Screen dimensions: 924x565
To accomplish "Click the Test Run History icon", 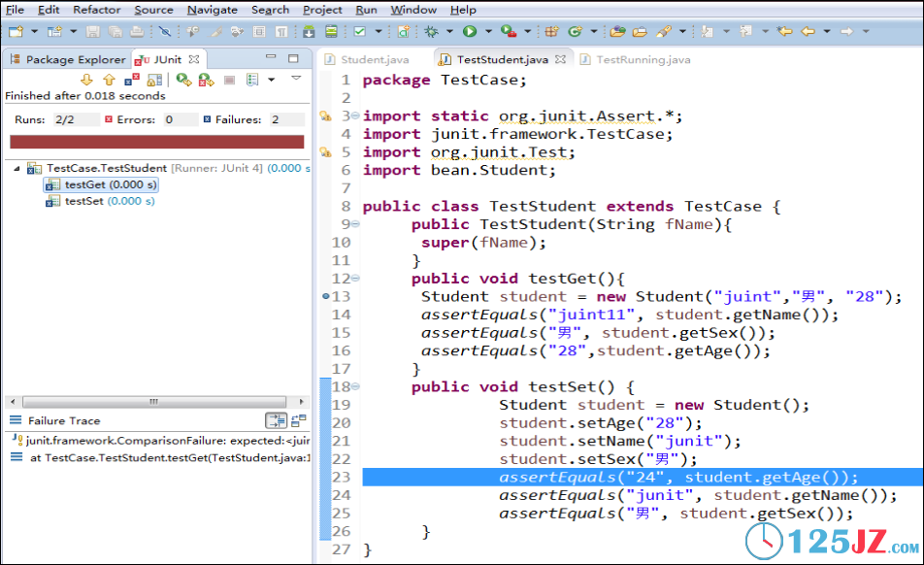I will click(x=252, y=80).
